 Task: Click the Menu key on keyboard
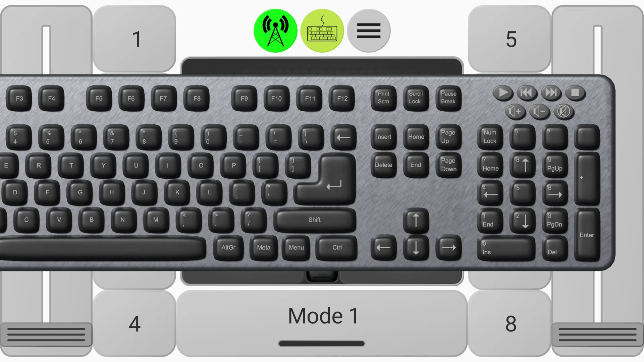(x=297, y=247)
